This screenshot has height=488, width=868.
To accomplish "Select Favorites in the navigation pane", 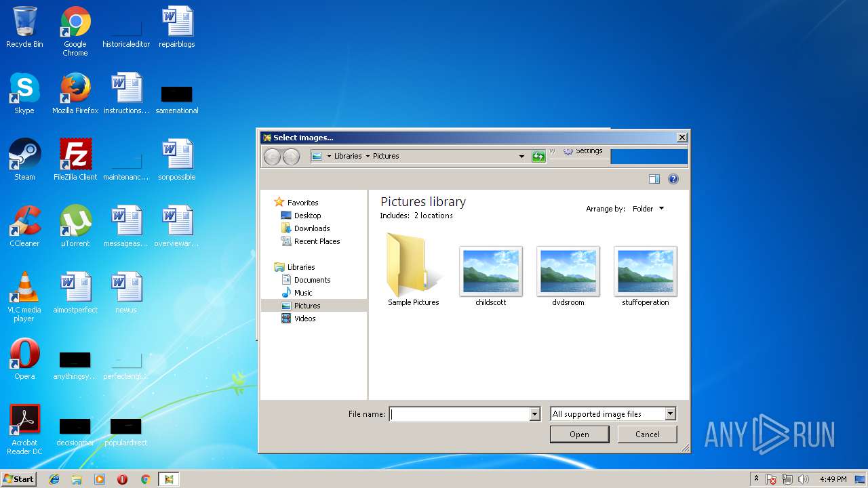I will coord(302,203).
